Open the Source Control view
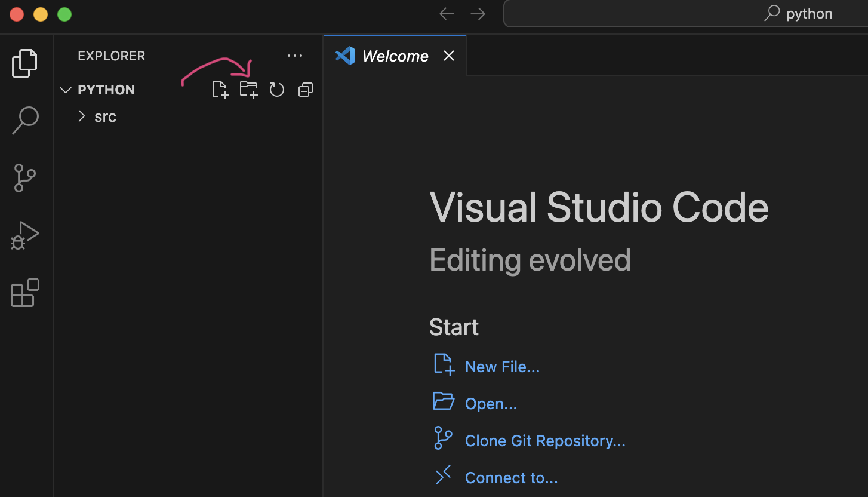The width and height of the screenshot is (868, 497). [x=25, y=178]
